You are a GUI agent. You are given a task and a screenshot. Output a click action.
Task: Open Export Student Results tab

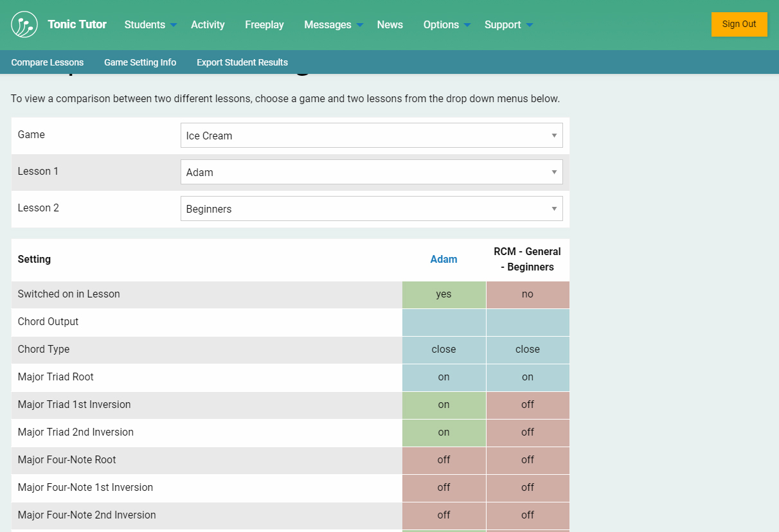click(242, 62)
